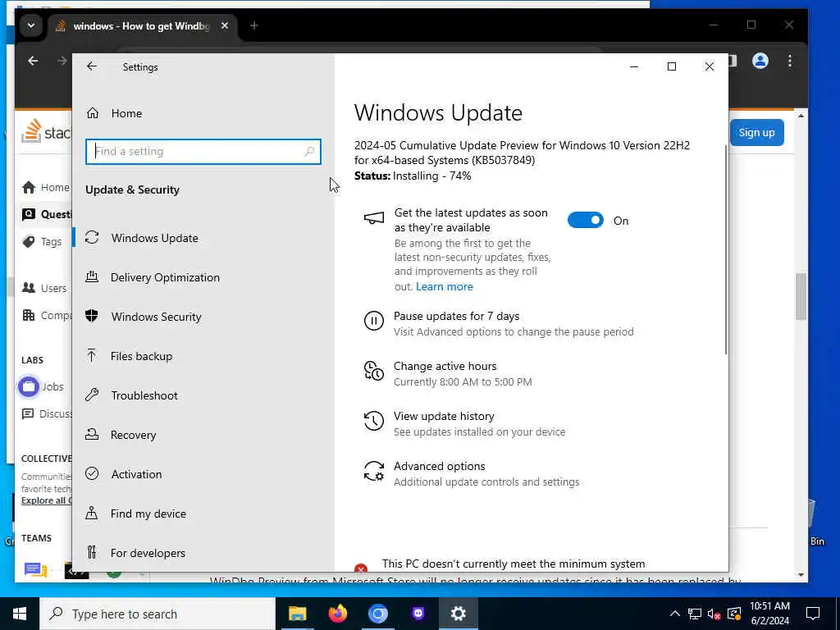Focus the Find a setting search box

click(203, 152)
